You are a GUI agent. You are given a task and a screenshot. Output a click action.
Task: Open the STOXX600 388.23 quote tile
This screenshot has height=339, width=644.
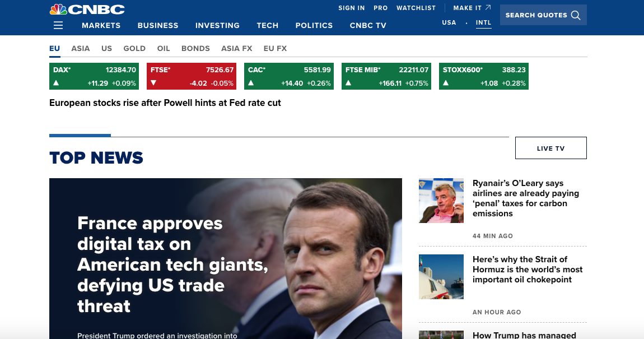[x=483, y=76]
